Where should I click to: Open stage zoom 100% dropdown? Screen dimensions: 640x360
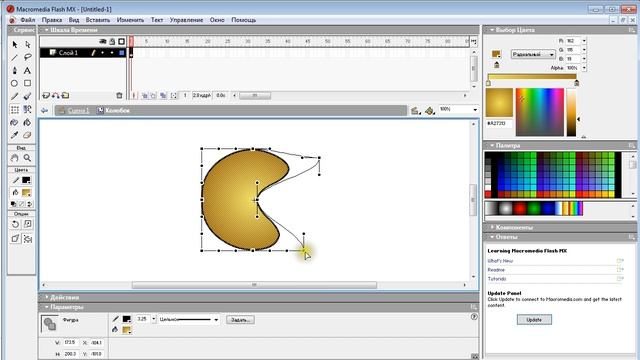[x=475, y=110]
